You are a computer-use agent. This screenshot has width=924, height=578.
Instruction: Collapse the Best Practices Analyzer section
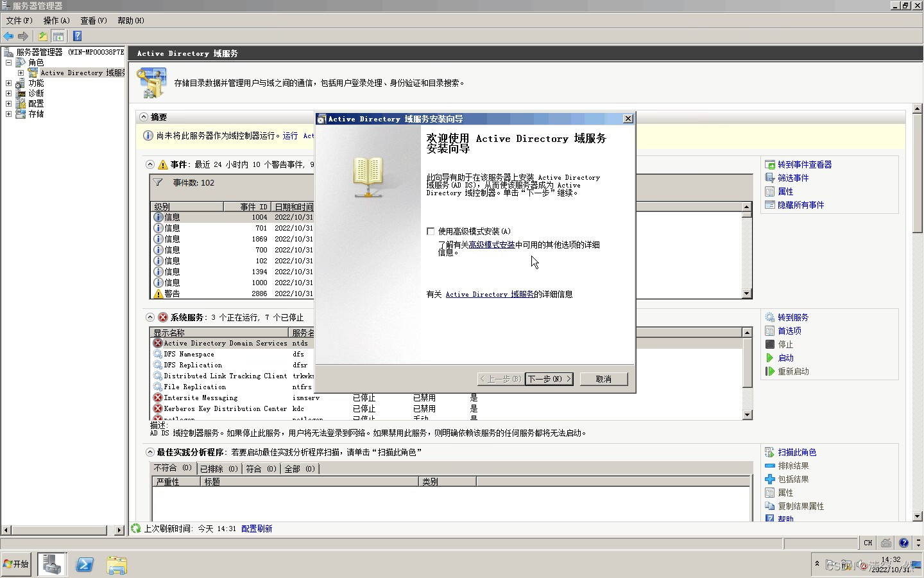(x=150, y=452)
